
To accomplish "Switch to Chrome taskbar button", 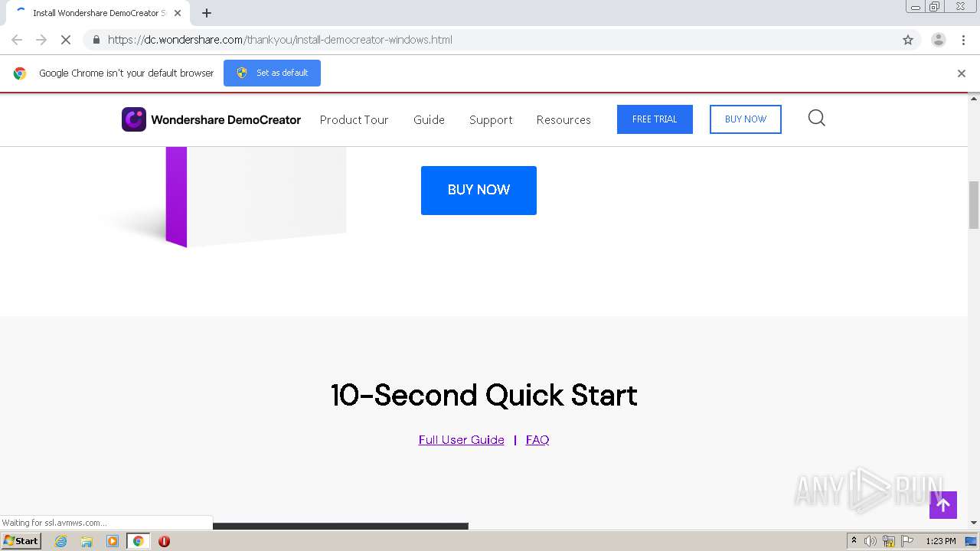I will tap(139, 541).
